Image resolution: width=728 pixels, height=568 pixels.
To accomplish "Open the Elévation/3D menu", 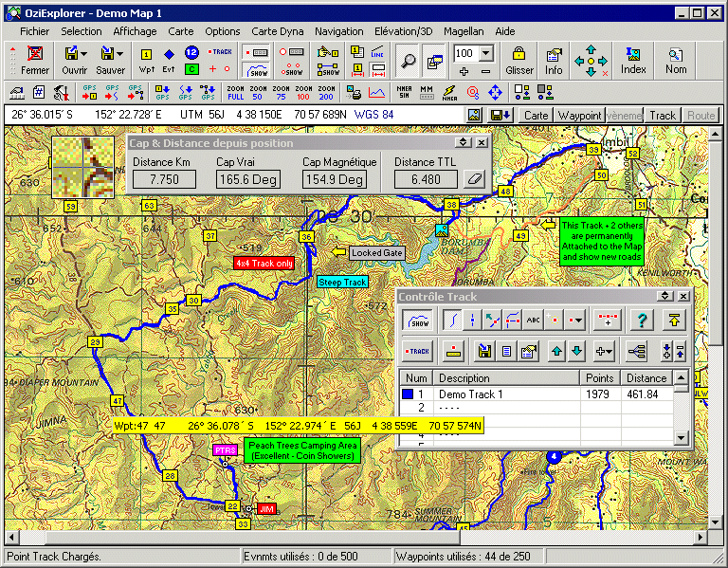I will point(403,31).
